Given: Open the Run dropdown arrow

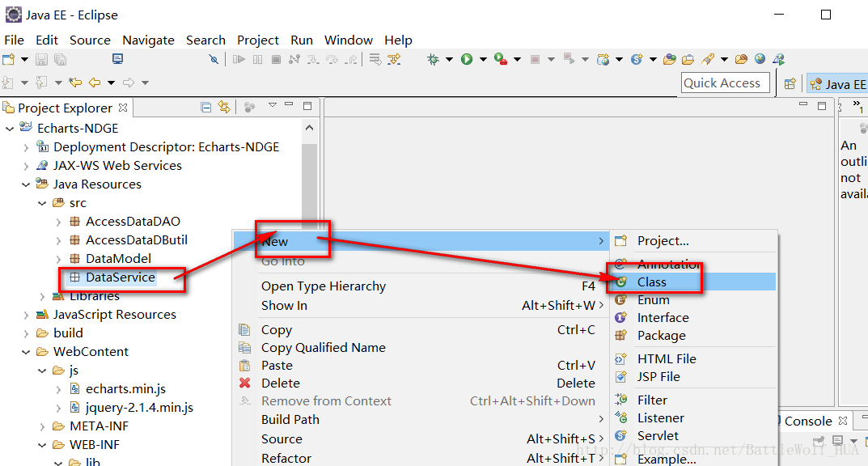Looking at the screenshot, I should click(483, 59).
